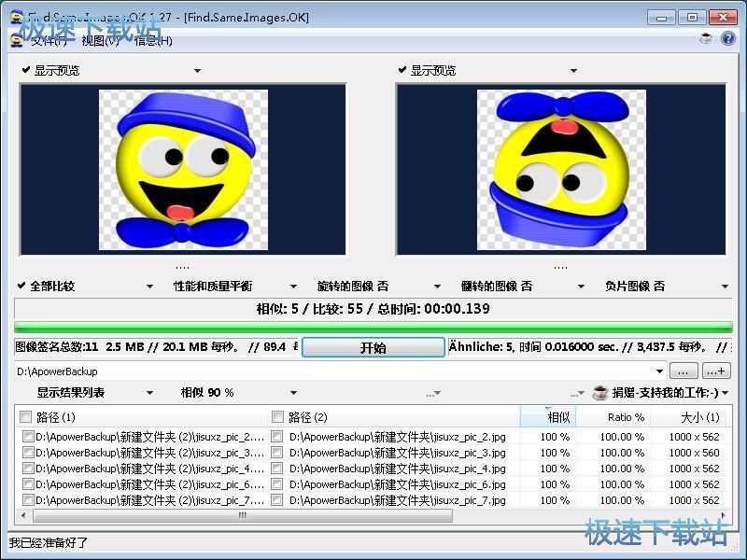The image size is (747, 560).
Task: Click the browse folder … button
Action: [x=683, y=371]
